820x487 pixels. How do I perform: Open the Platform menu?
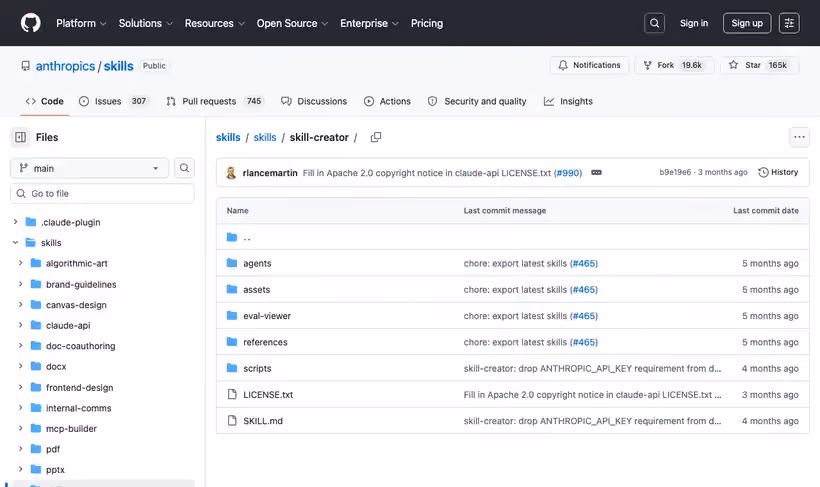tap(81, 23)
